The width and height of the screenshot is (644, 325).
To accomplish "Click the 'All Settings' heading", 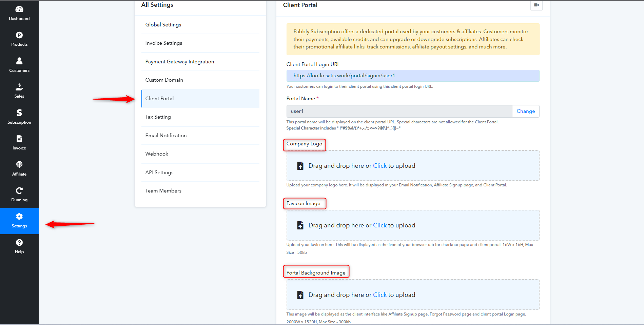I will click(157, 5).
